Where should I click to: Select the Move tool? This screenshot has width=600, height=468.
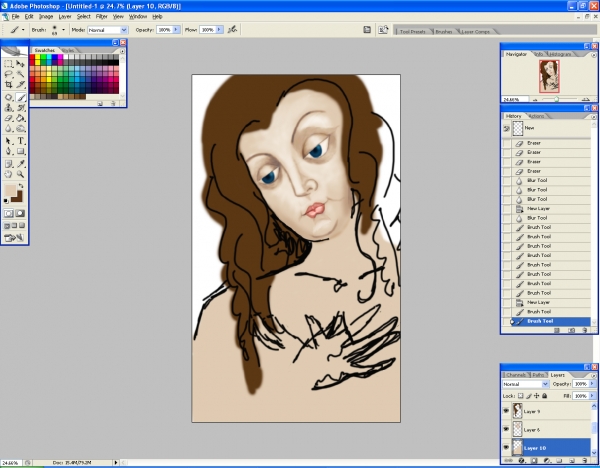pyautogui.click(x=21, y=64)
